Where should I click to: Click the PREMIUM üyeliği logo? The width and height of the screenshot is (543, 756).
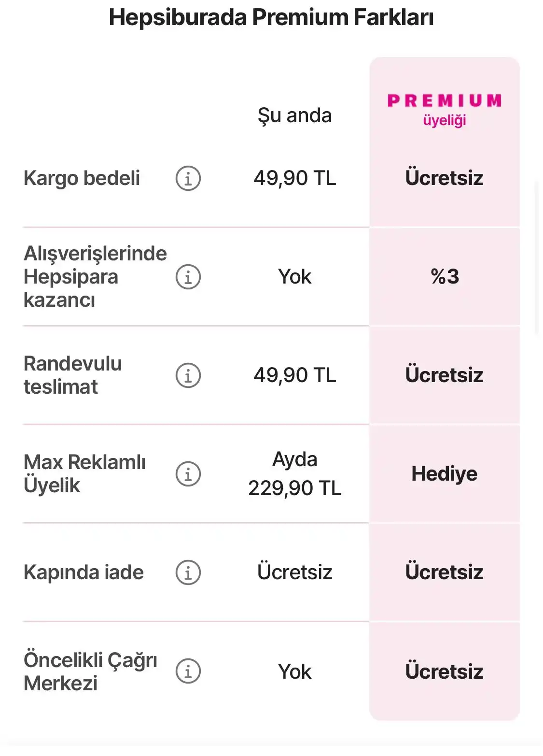pos(445,110)
